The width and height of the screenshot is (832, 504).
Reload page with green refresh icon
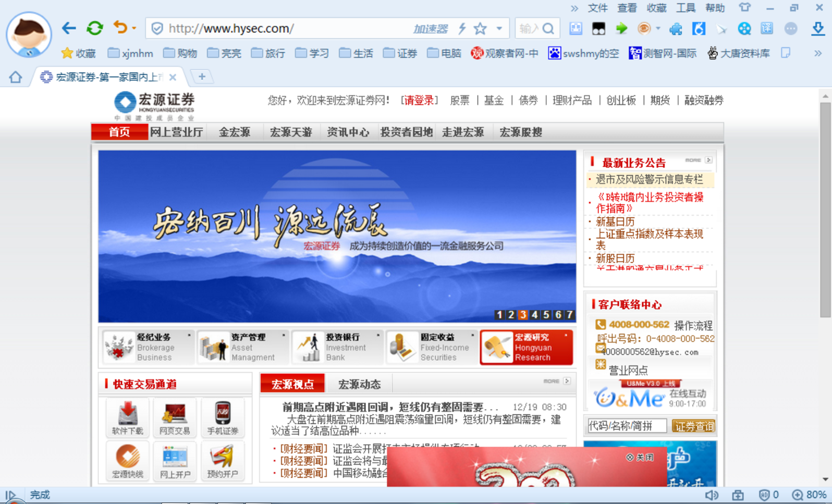point(95,28)
